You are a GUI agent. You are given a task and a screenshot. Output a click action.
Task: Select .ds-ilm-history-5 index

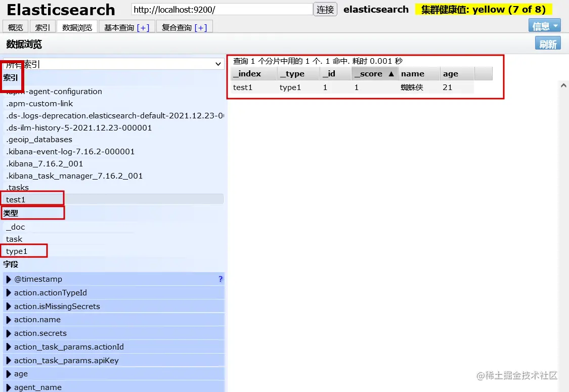coord(113,128)
